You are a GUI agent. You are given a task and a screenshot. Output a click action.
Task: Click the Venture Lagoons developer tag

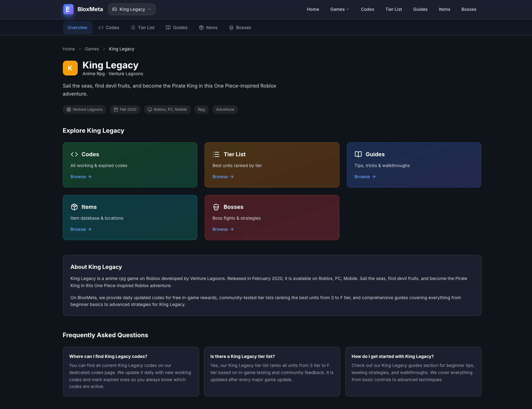(85, 110)
